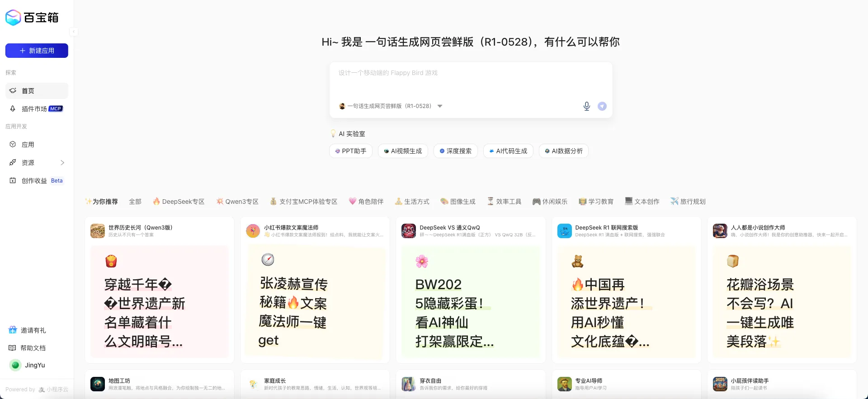Open the 花瓣浴场景 card preview

click(782, 302)
